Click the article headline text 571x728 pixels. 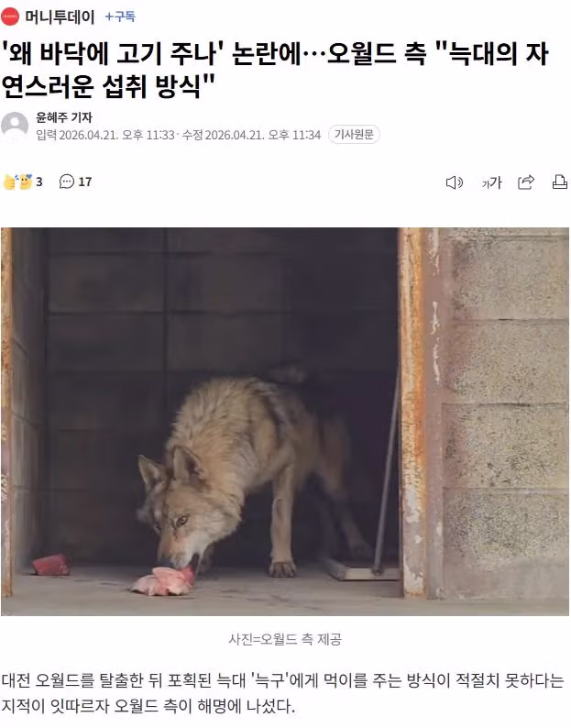click(275, 70)
